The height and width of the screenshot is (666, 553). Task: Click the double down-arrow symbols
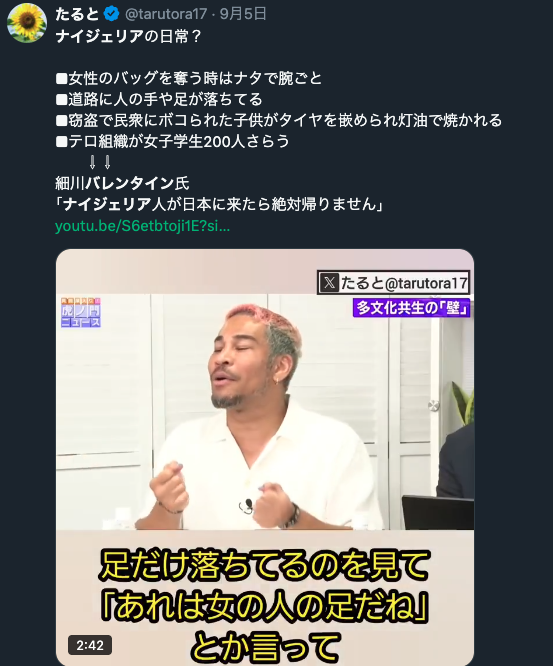(100, 162)
